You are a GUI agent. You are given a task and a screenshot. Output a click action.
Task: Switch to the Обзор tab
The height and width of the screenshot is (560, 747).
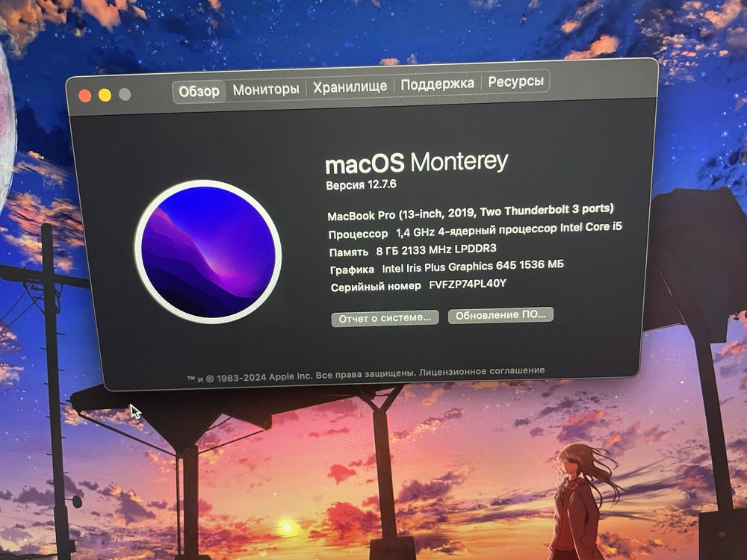point(199,91)
